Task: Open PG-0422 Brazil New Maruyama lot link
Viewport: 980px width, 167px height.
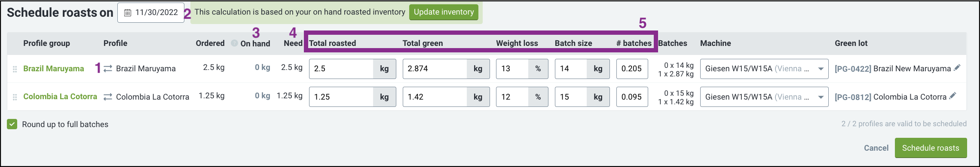Action: pyautogui.click(x=893, y=69)
